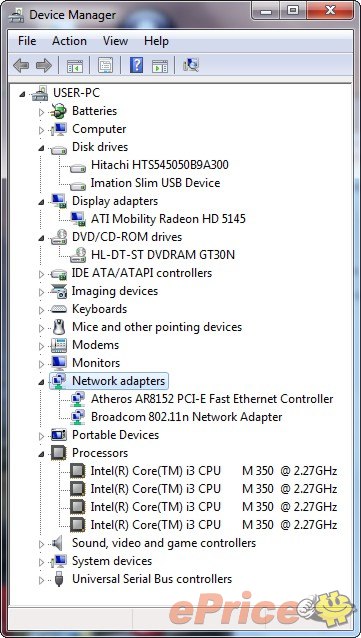Click the Forward arrow toolbar button
The height and width of the screenshot is (638, 361).
(x=44, y=65)
